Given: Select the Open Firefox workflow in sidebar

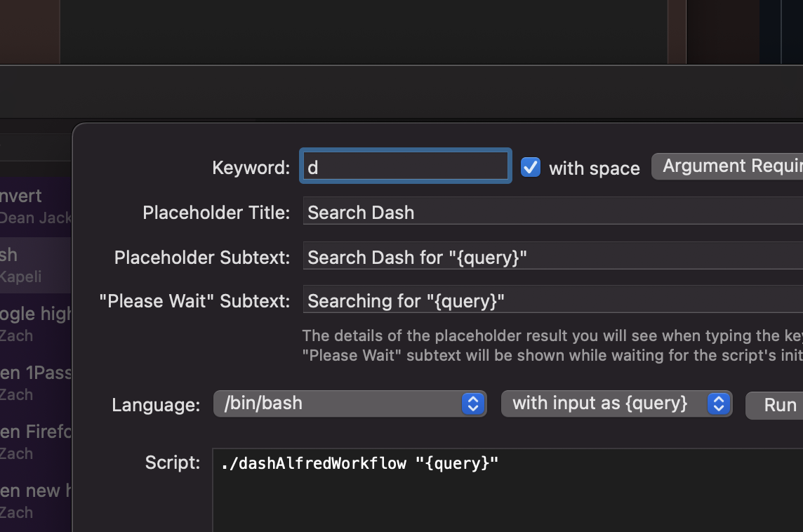Looking at the screenshot, I should pyautogui.click(x=35, y=442).
